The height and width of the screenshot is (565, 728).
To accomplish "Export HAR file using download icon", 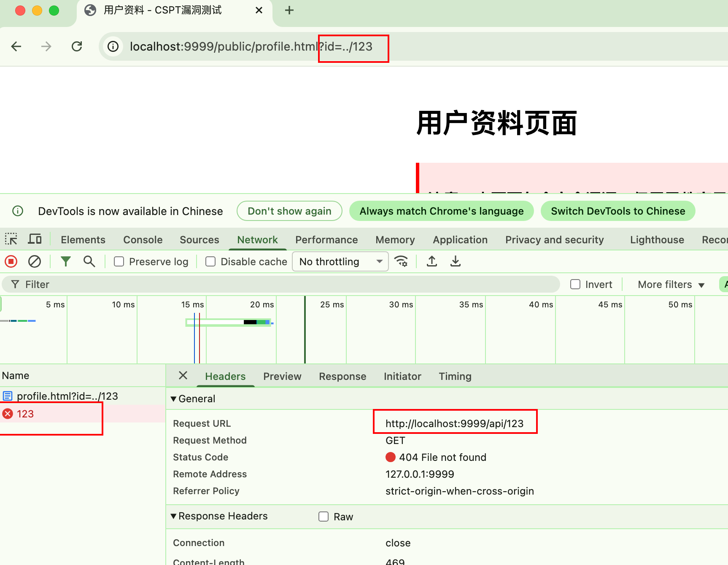I will point(455,261).
